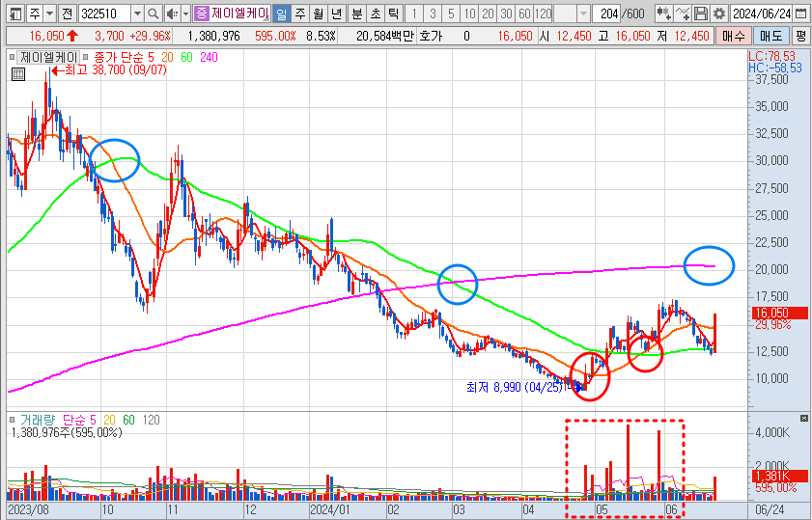This screenshot has height=520, width=812.
Task: Select the 분 minute period
Action: [357, 14]
